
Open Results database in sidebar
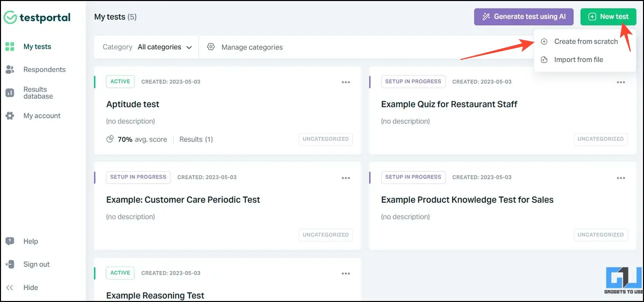(38, 93)
